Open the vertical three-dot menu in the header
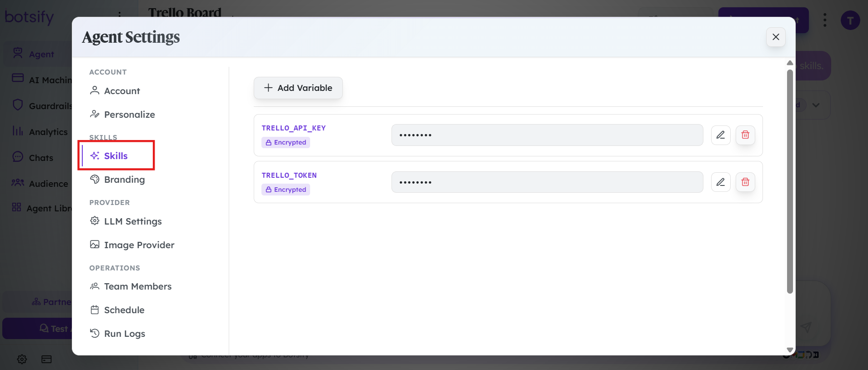The height and width of the screenshot is (370, 868). (825, 20)
